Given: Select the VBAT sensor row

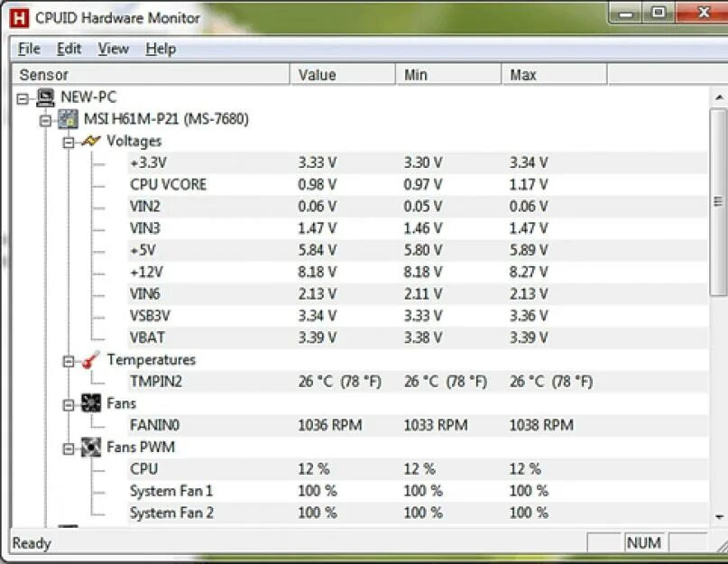Looking at the screenshot, I should pos(417,337).
